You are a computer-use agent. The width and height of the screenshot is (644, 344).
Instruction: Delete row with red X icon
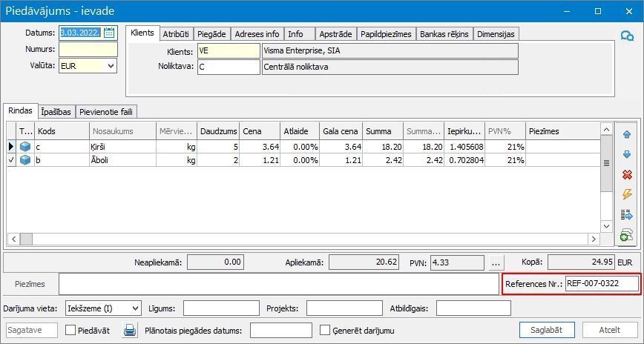pyautogui.click(x=627, y=174)
